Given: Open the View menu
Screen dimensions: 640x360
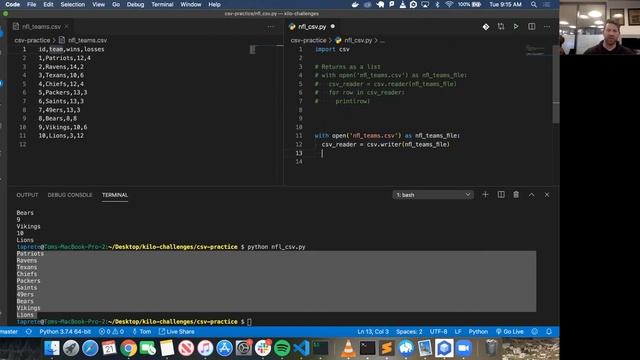Looking at the screenshot, I should coord(98,4).
